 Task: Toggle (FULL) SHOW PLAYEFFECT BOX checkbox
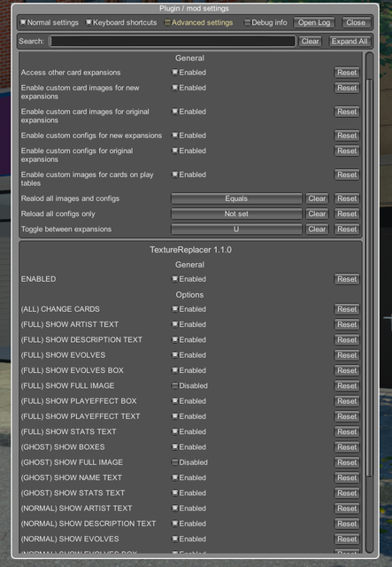pos(175,400)
